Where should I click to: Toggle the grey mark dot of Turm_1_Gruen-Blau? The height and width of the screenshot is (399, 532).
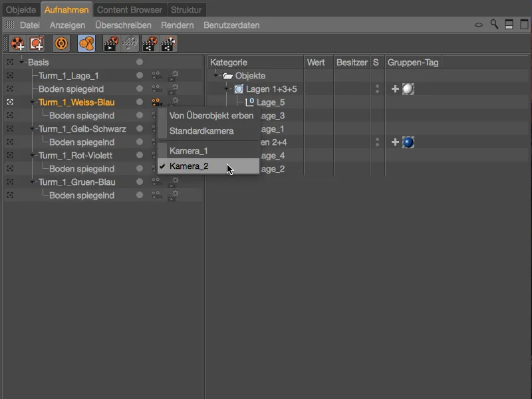(140, 182)
